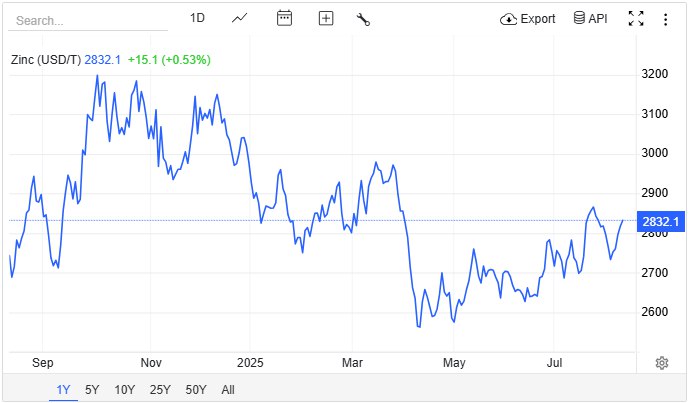
Task: Switch to the 5Y time range
Action: point(92,390)
